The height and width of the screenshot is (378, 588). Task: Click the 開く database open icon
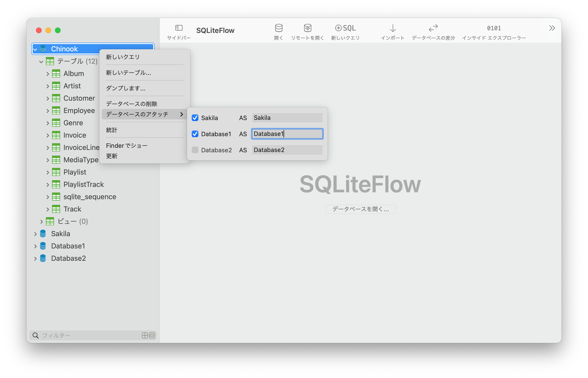[279, 28]
